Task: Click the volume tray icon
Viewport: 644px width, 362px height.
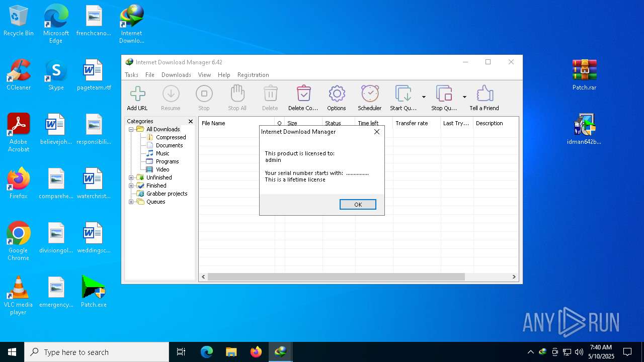Action: click(579, 352)
